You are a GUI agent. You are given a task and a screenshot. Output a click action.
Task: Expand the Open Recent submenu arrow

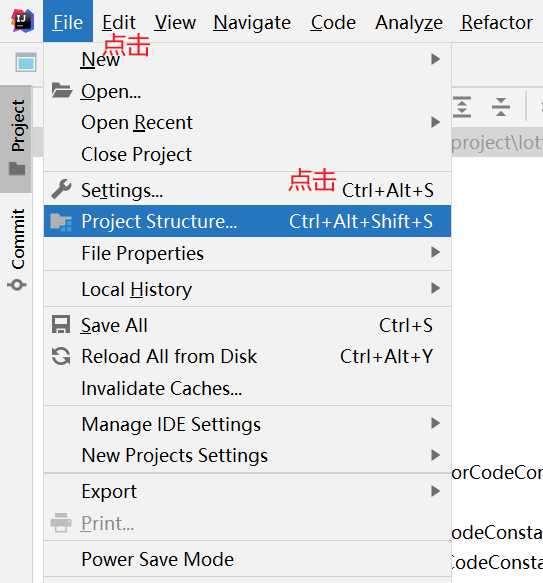pos(435,122)
